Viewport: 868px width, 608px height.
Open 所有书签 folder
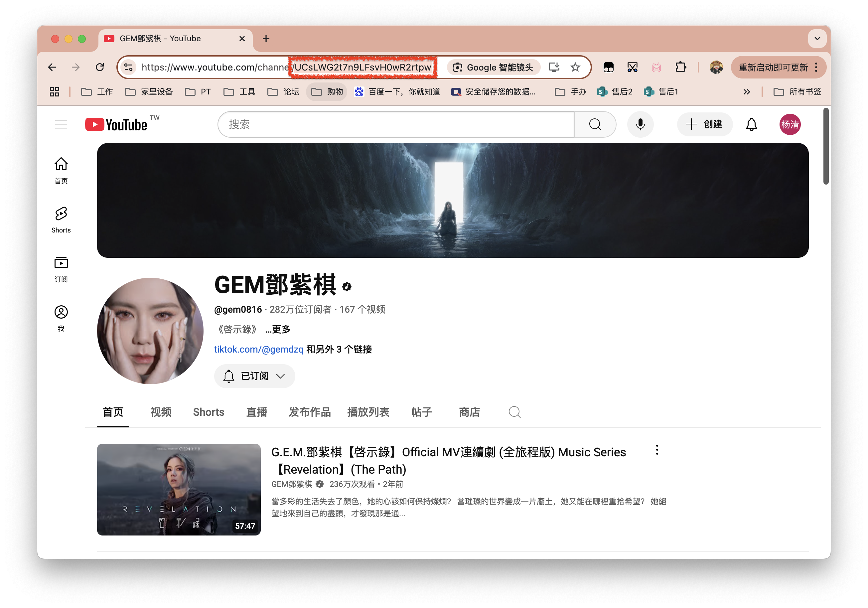pos(797,91)
